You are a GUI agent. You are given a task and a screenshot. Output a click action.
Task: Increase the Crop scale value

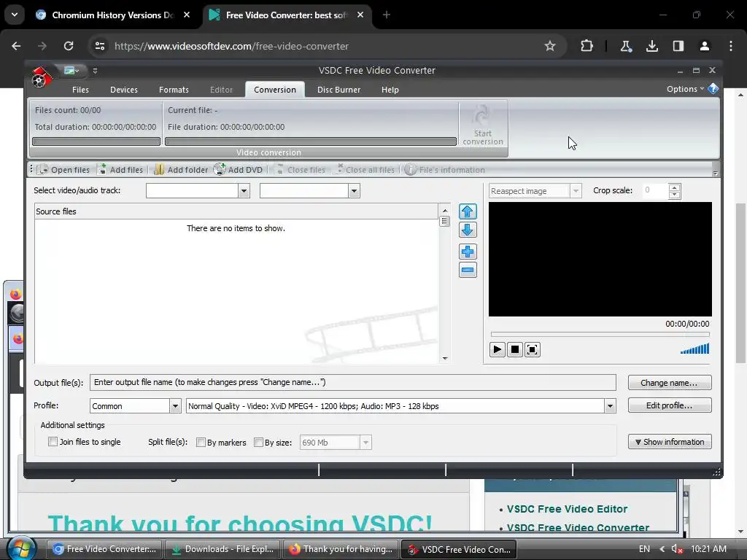click(x=673, y=187)
